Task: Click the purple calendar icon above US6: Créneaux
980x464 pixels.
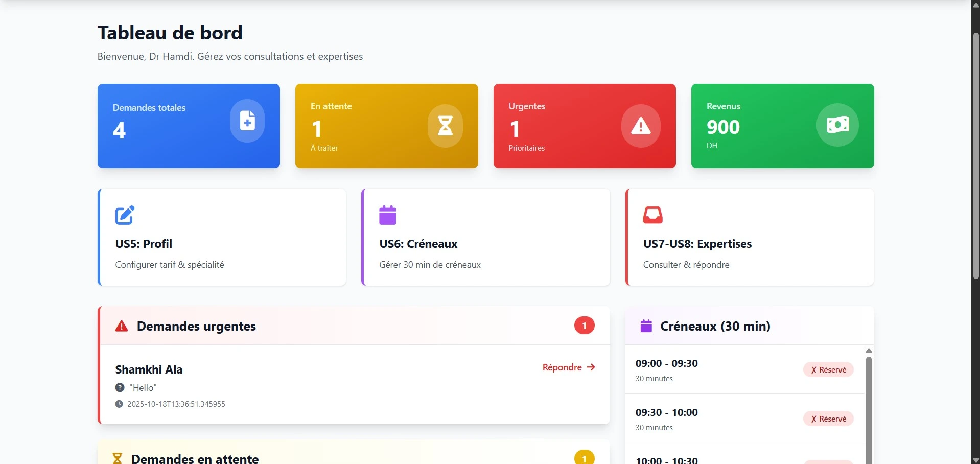Action: (x=388, y=215)
